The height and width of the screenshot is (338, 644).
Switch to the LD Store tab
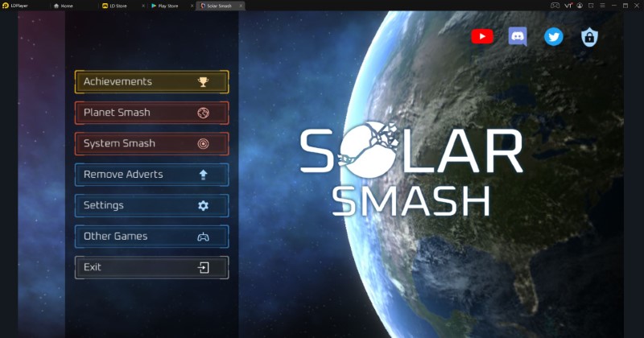point(115,6)
